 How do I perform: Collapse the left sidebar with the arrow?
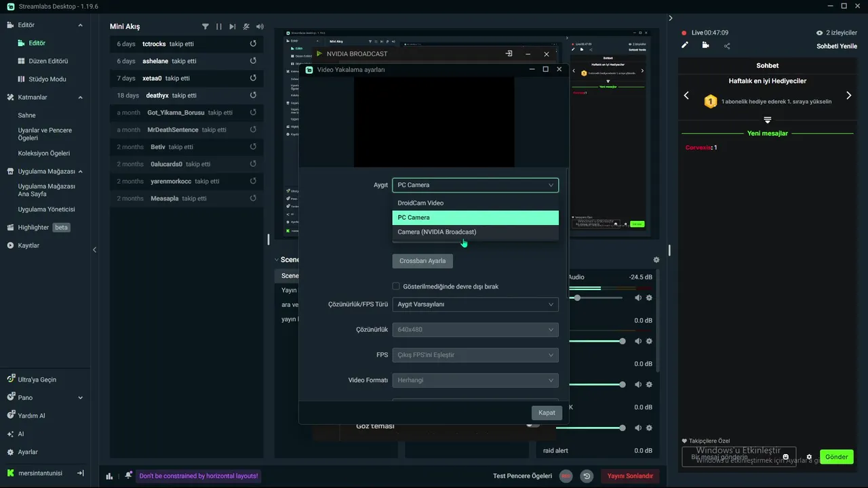pos(94,249)
